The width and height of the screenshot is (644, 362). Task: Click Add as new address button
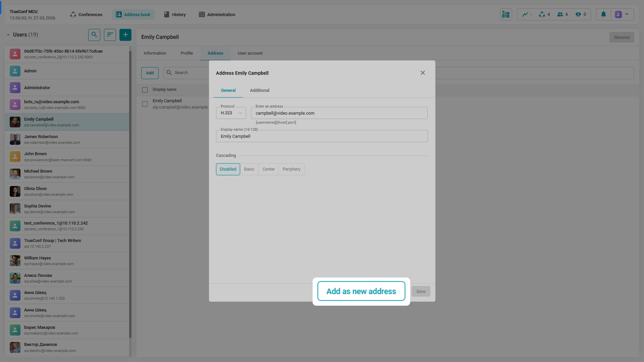click(x=361, y=291)
